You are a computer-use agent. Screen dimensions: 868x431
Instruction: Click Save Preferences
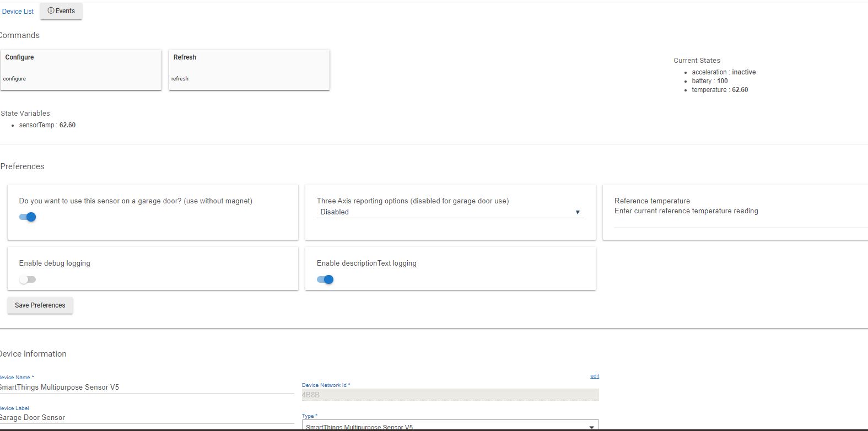tap(40, 305)
